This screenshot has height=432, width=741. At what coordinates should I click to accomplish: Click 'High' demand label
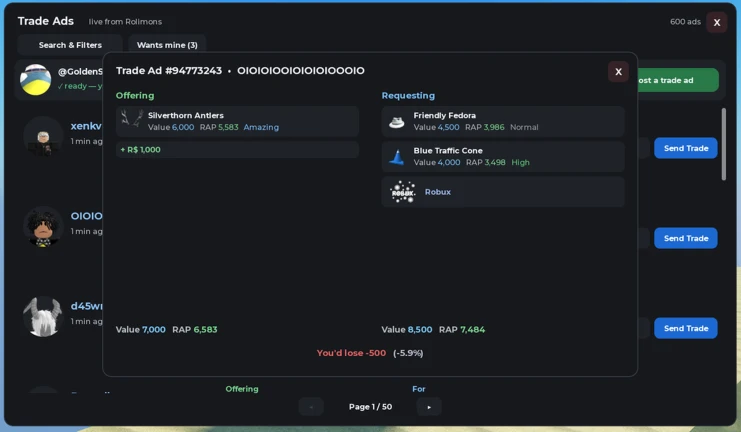pos(520,162)
